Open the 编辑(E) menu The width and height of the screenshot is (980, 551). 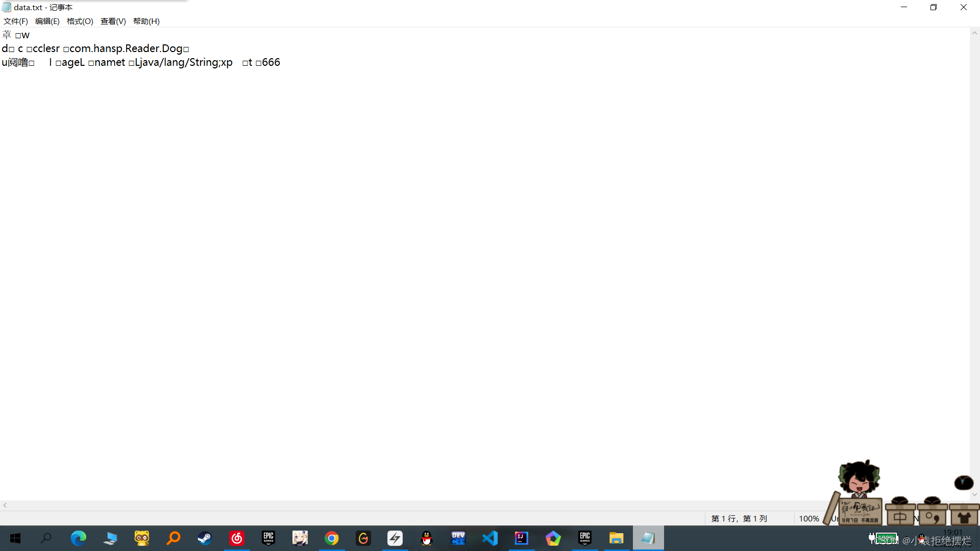click(x=47, y=21)
